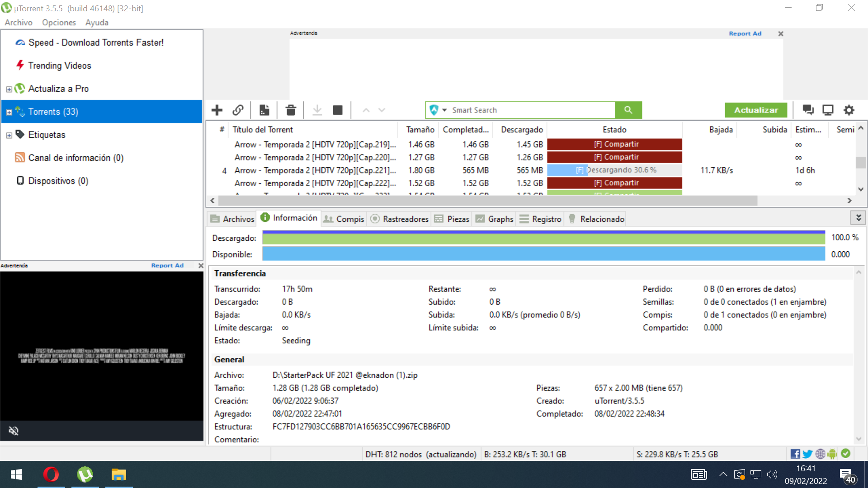Click the blue Disponible availability bar

tap(544, 254)
